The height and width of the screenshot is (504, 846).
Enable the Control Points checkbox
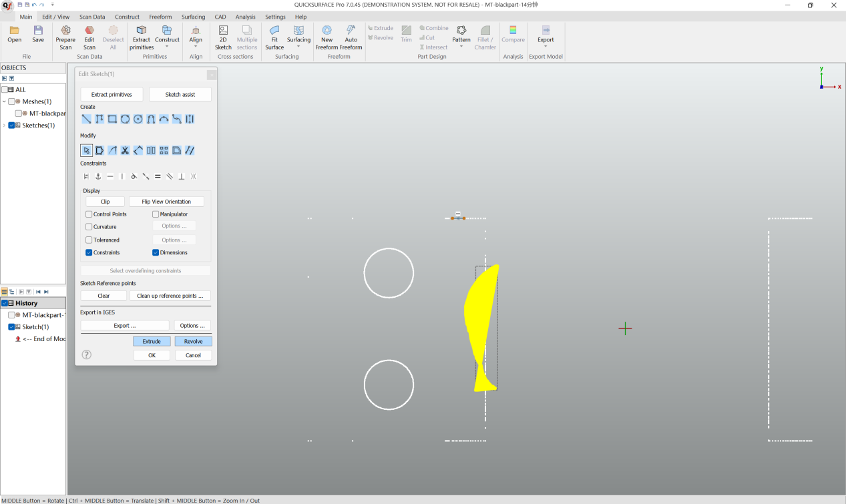point(88,214)
